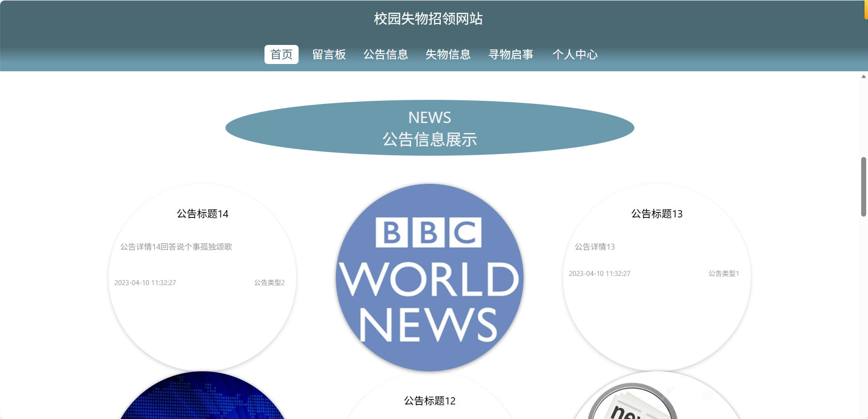Click the scrollbar up arrow

pyautogui.click(x=863, y=76)
